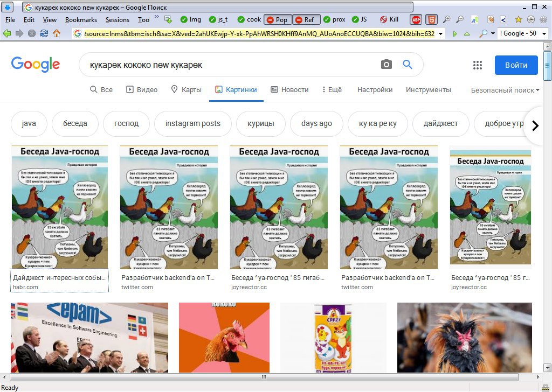Screen dimensions: 552x392
Task: Open history with the clock icon
Action: pyautogui.click(x=531, y=20)
